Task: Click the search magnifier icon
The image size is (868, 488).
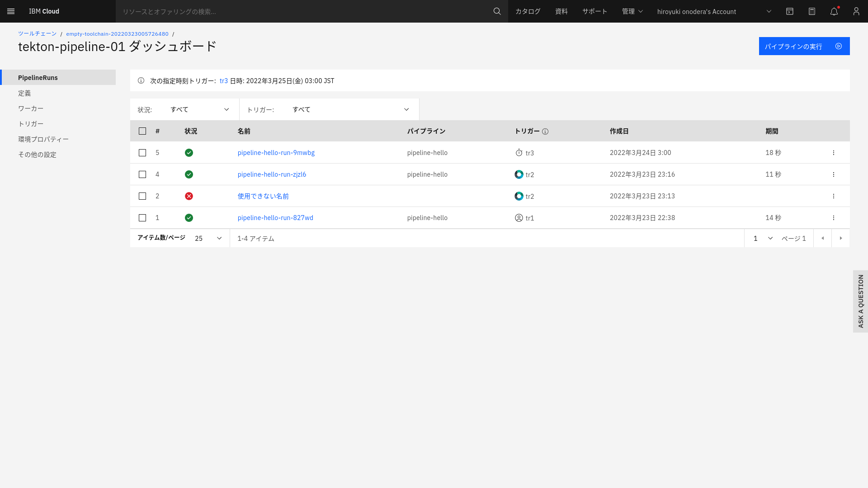Action: point(497,11)
